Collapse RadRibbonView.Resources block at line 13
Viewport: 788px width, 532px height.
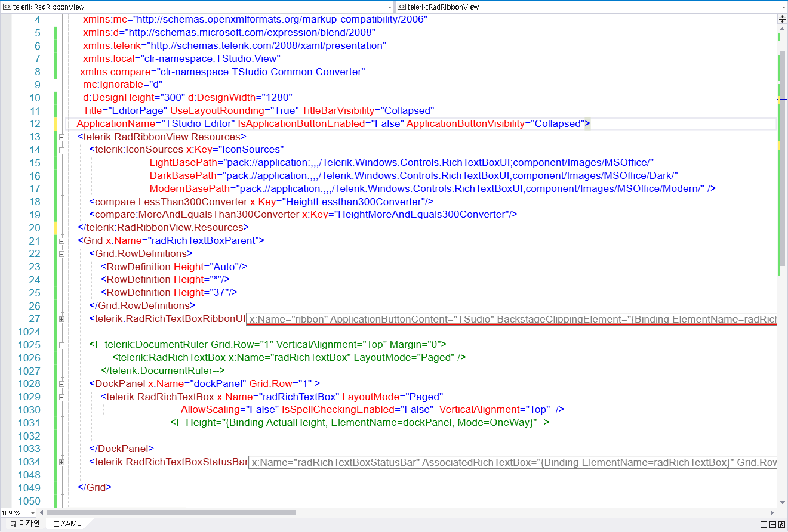[62, 137]
